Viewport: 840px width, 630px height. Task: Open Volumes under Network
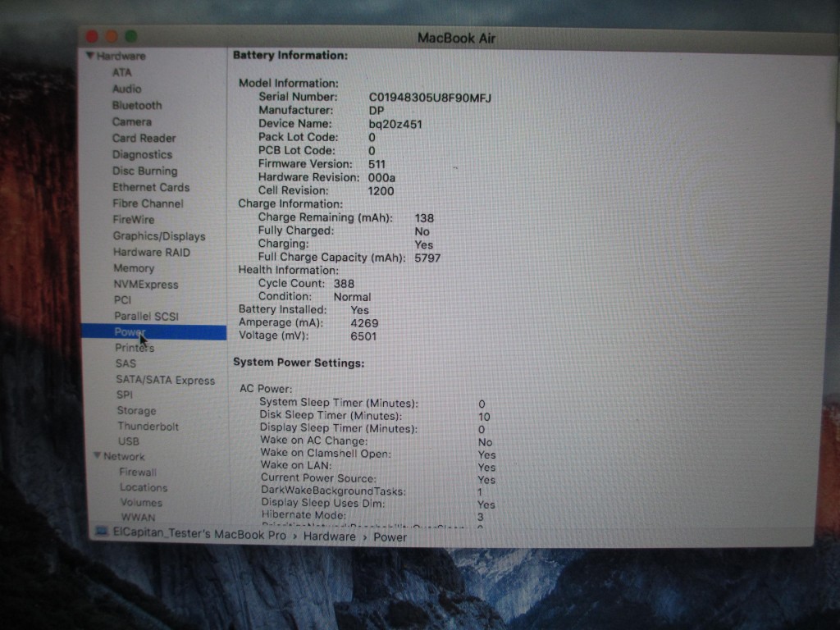point(141,503)
